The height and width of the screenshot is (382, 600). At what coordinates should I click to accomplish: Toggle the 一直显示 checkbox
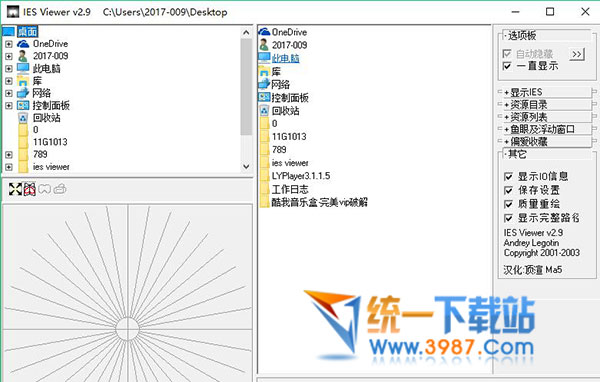point(507,66)
